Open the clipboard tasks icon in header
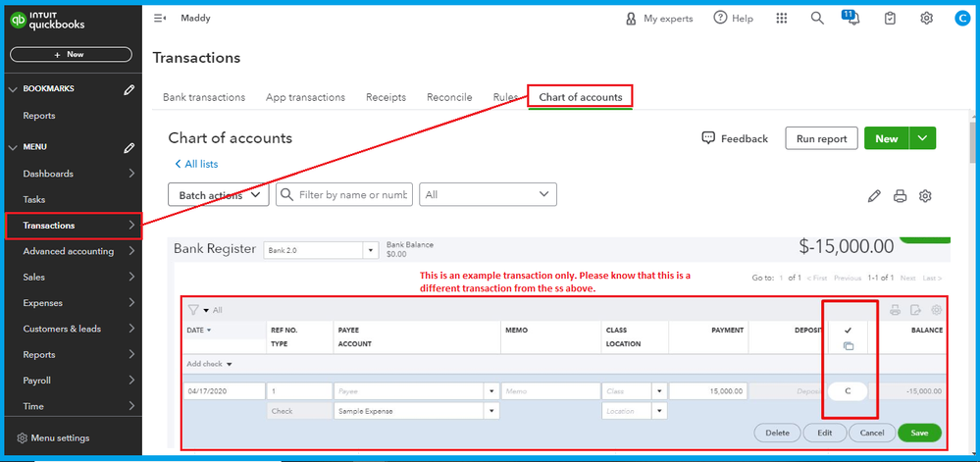Image resolution: width=980 pixels, height=462 pixels. click(890, 18)
